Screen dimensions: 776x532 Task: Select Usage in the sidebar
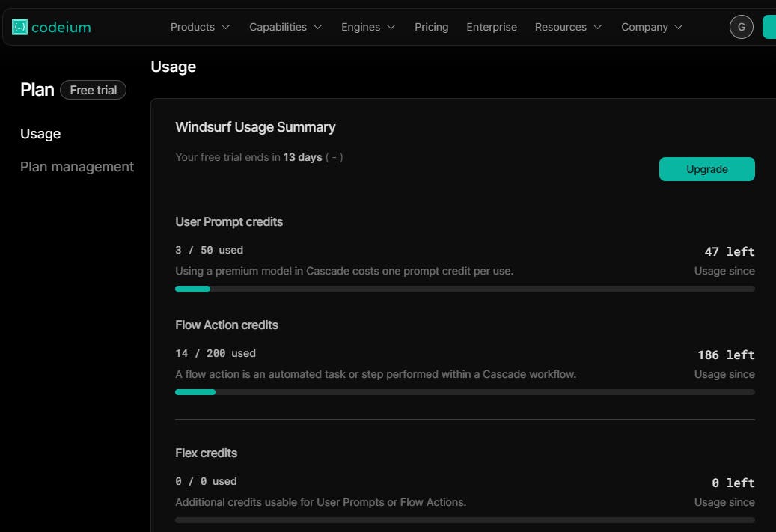click(x=40, y=134)
